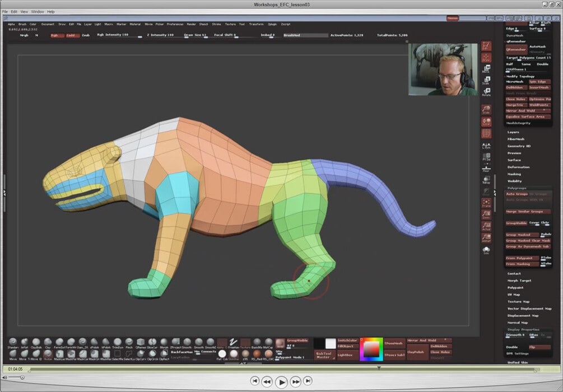Select the Pinch brush
This screenshot has width=563, height=392.
[129, 343]
